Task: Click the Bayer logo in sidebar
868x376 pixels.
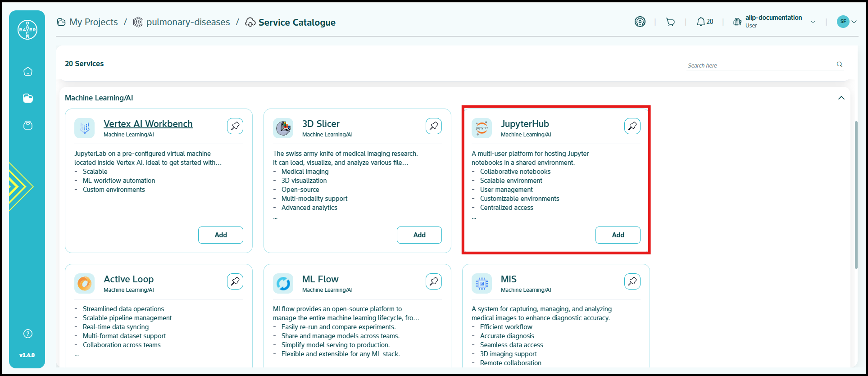Action: click(x=27, y=30)
